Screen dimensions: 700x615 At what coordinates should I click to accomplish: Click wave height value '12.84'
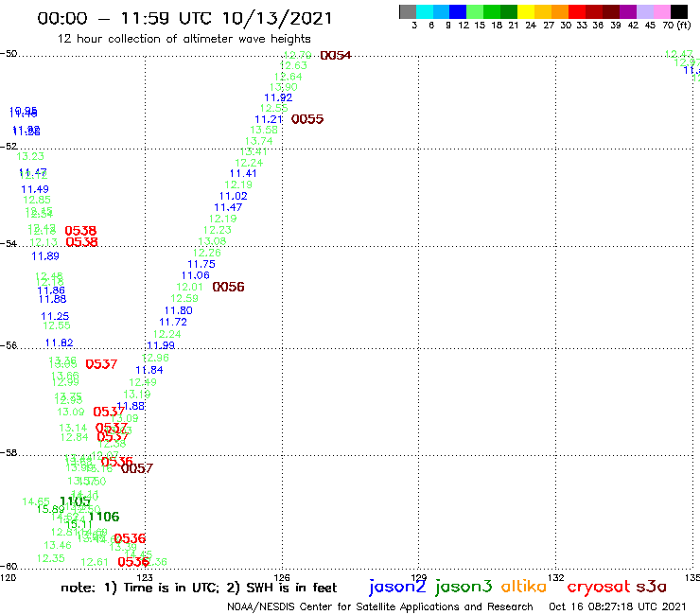pos(75,437)
